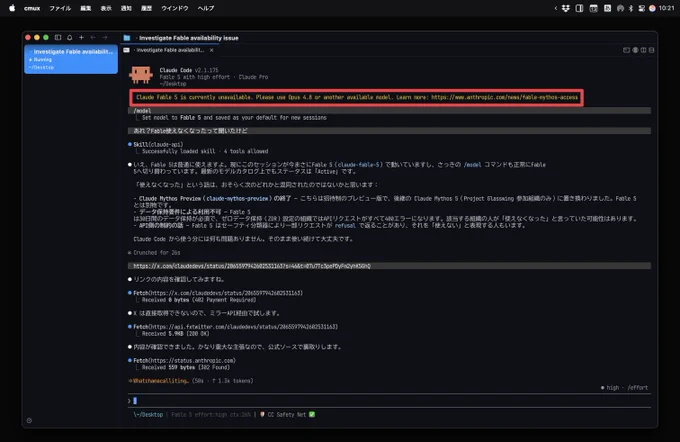
Task: Click the Claude Code pixel mascot logo
Action: (141, 75)
